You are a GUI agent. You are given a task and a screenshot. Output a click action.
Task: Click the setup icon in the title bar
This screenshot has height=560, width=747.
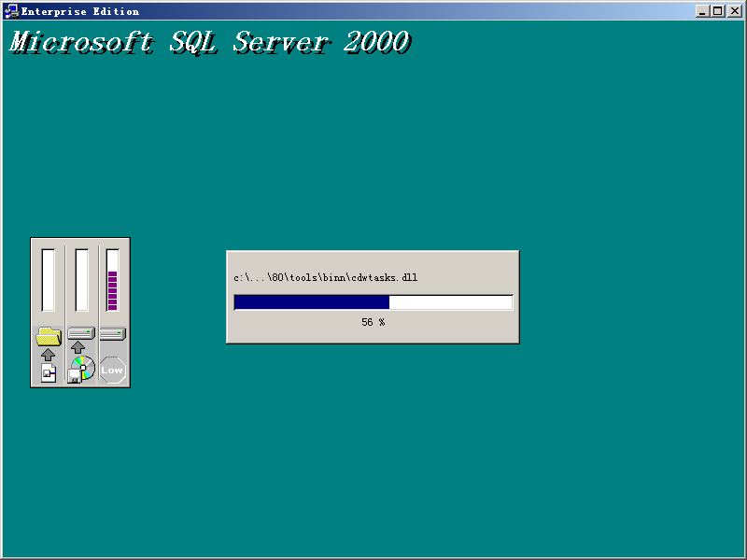click(11, 11)
